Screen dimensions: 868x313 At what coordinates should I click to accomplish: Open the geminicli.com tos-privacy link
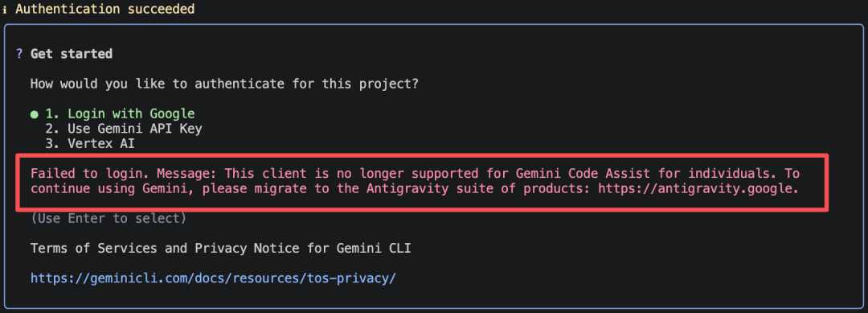213,278
